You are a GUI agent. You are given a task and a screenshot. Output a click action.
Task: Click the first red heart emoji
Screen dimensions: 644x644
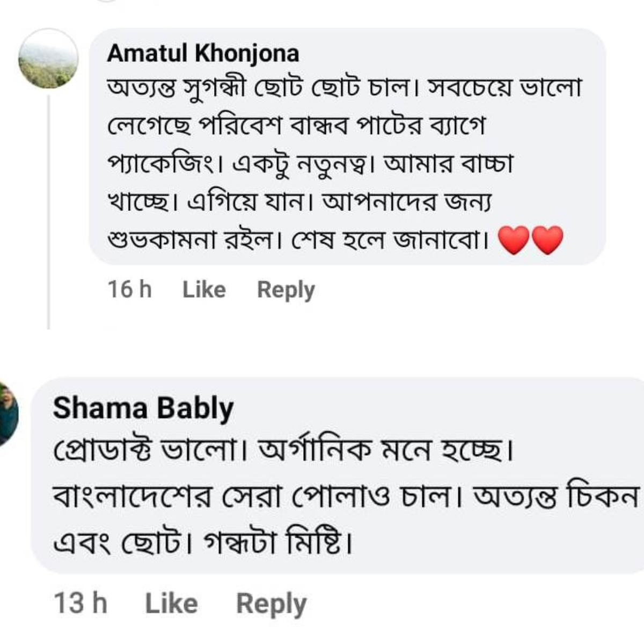514,240
